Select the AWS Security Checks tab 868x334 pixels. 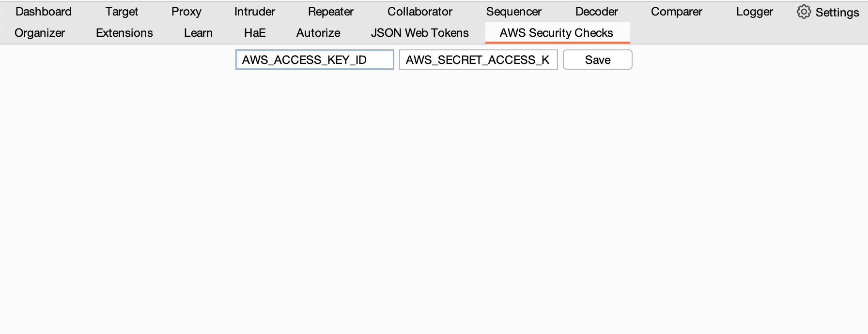click(x=556, y=33)
